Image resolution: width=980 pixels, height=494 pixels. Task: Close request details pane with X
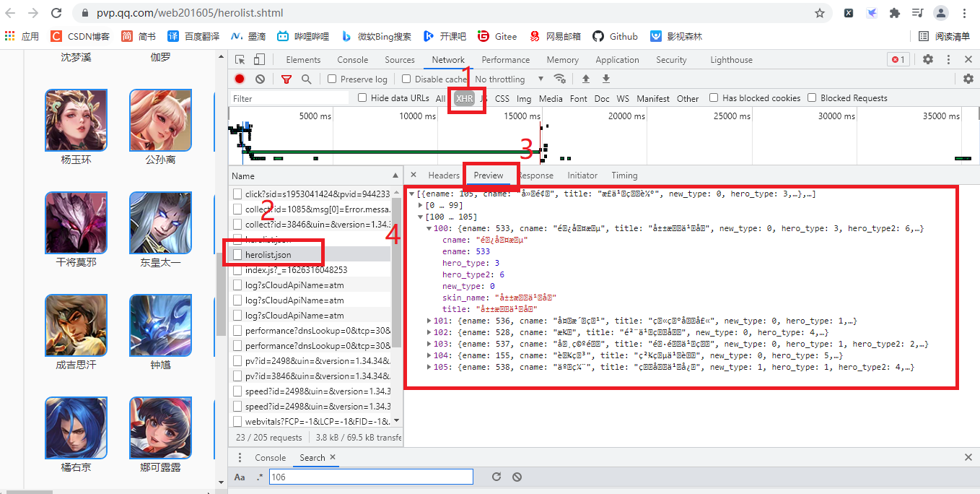click(414, 175)
